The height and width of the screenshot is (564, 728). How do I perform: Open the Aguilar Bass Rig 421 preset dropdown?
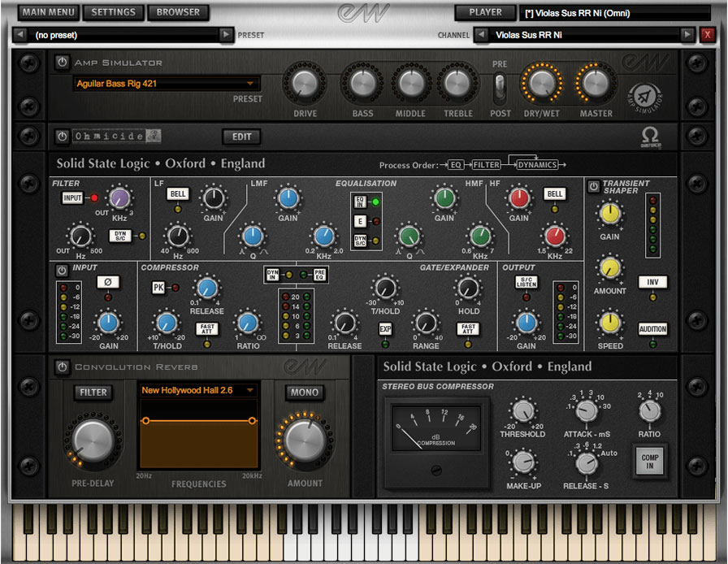[167, 84]
